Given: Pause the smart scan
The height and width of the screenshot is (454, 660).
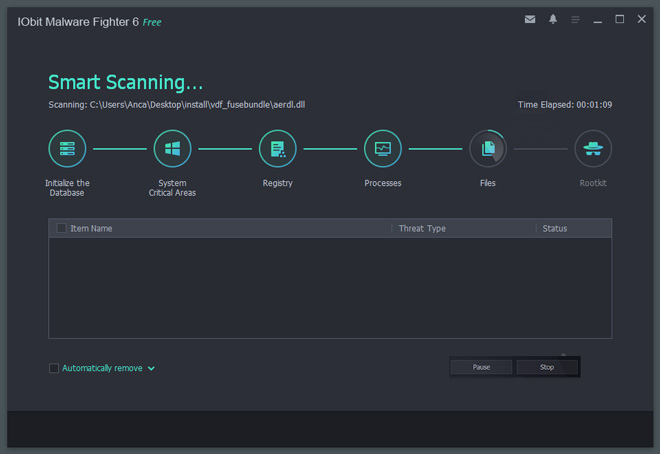Looking at the screenshot, I should pos(481,367).
